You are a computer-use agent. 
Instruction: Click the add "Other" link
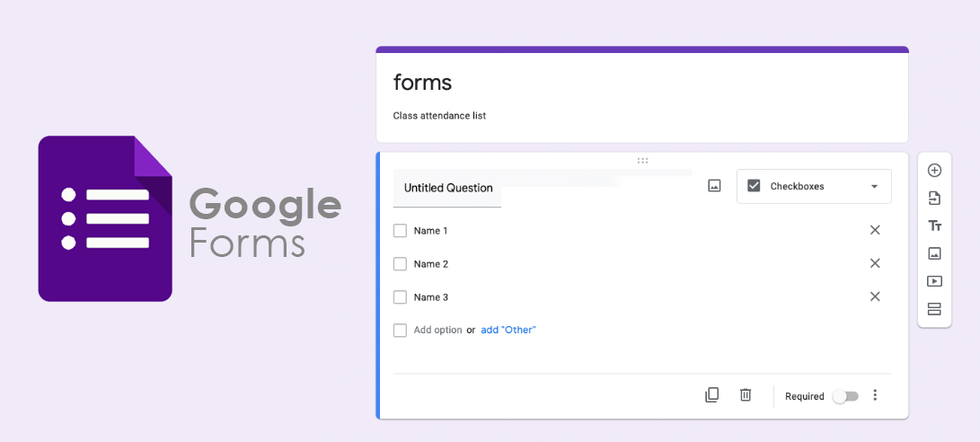click(508, 330)
